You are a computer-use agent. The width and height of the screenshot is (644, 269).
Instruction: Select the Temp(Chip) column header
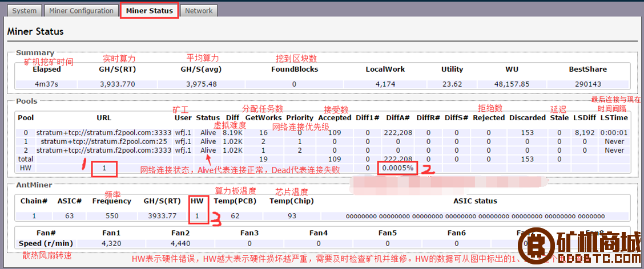click(x=292, y=201)
